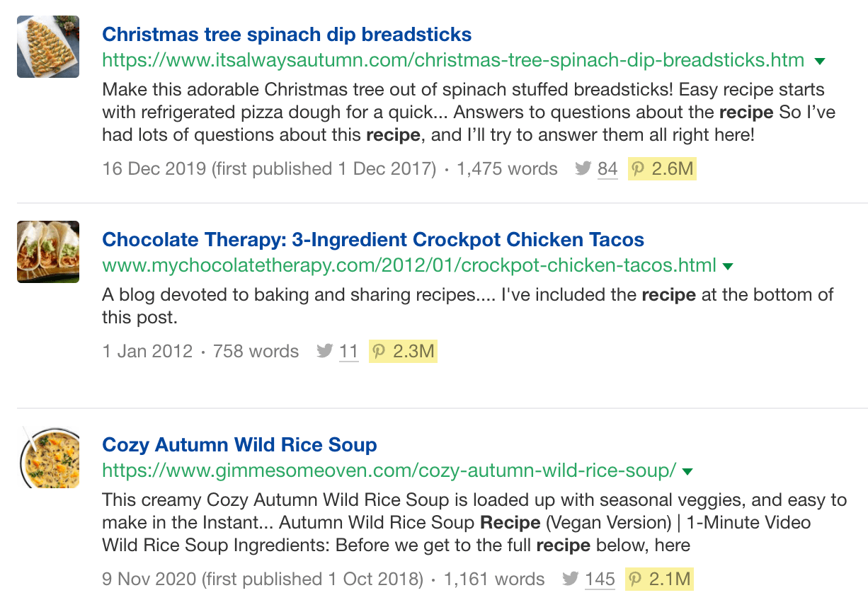Click the Pinterest icon next to 2.6M

[636, 168]
